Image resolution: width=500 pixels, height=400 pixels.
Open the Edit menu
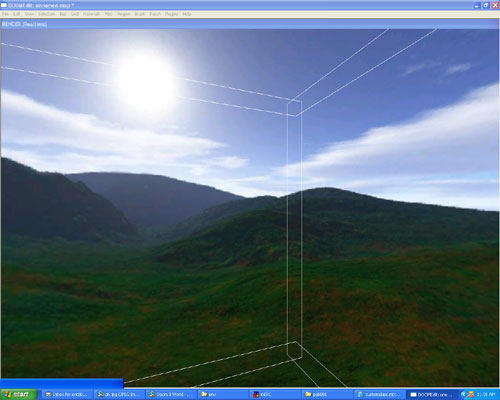pos(16,14)
